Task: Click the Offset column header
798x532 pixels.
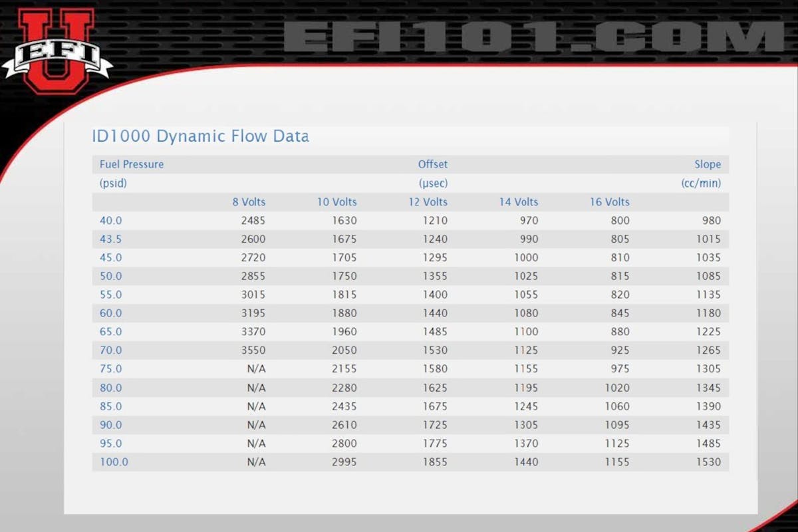Action: pyautogui.click(x=432, y=164)
